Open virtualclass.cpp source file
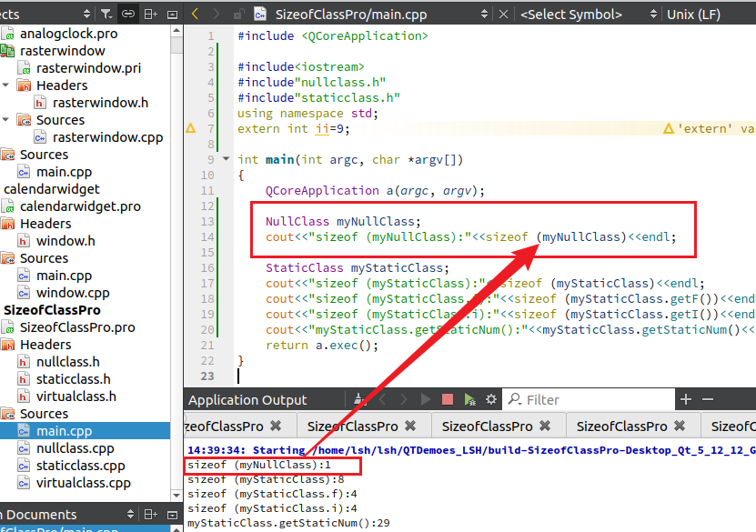 pos(84,483)
